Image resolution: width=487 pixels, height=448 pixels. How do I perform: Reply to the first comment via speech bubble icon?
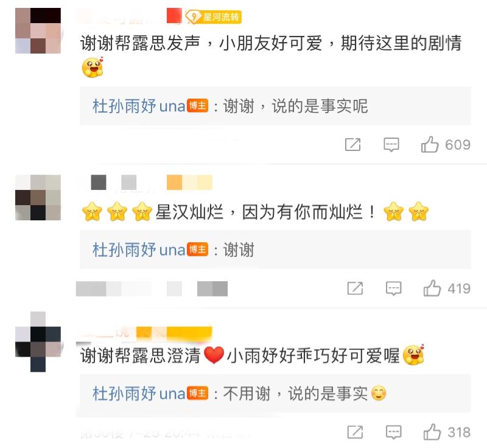click(x=391, y=145)
